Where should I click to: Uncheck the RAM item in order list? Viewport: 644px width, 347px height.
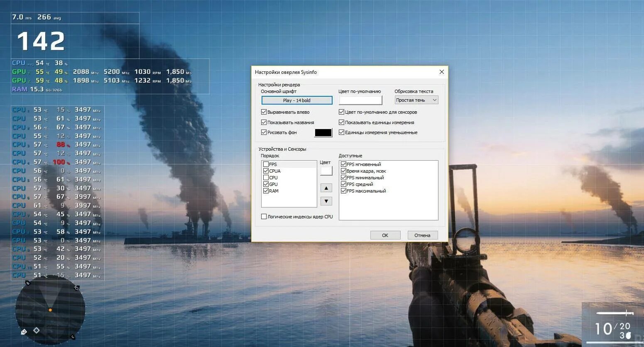[x=266, y=191]
